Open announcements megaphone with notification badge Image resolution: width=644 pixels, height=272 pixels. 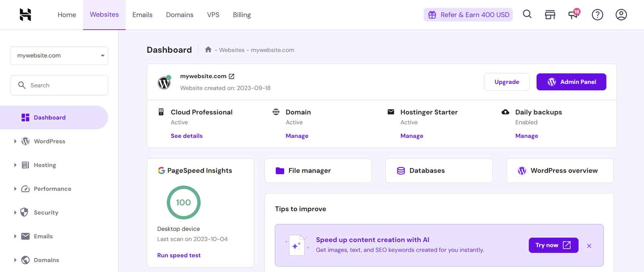(573, 15)
